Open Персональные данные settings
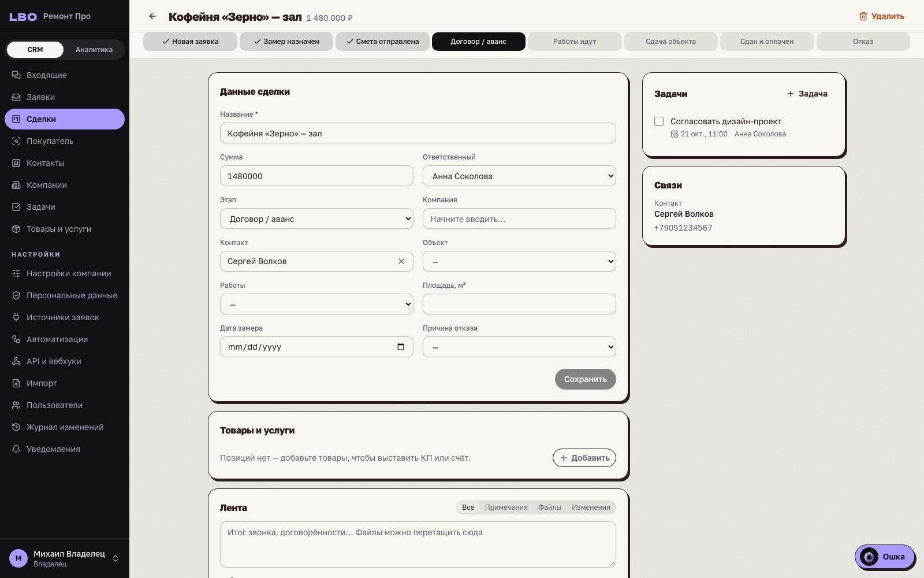This screenshot has width=924, height=578. pos(65,295)
